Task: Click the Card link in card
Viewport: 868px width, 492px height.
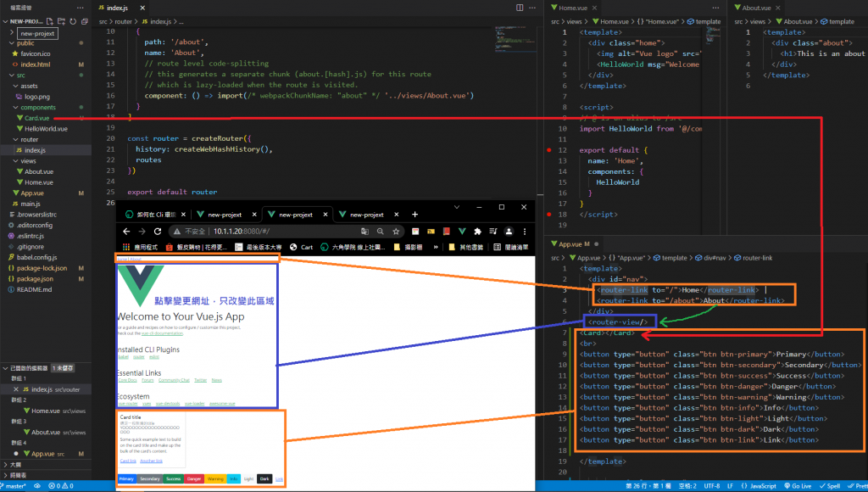Action: click(x=128, y=461)
